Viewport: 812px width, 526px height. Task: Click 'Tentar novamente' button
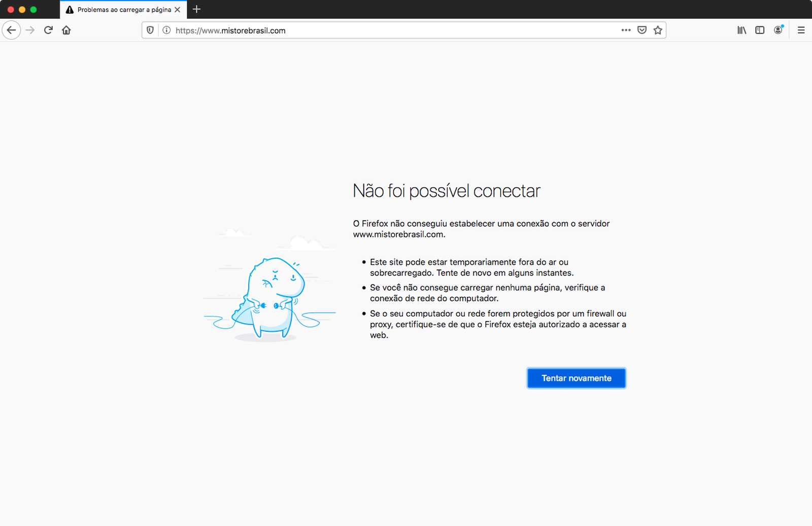tap(576, 378)
